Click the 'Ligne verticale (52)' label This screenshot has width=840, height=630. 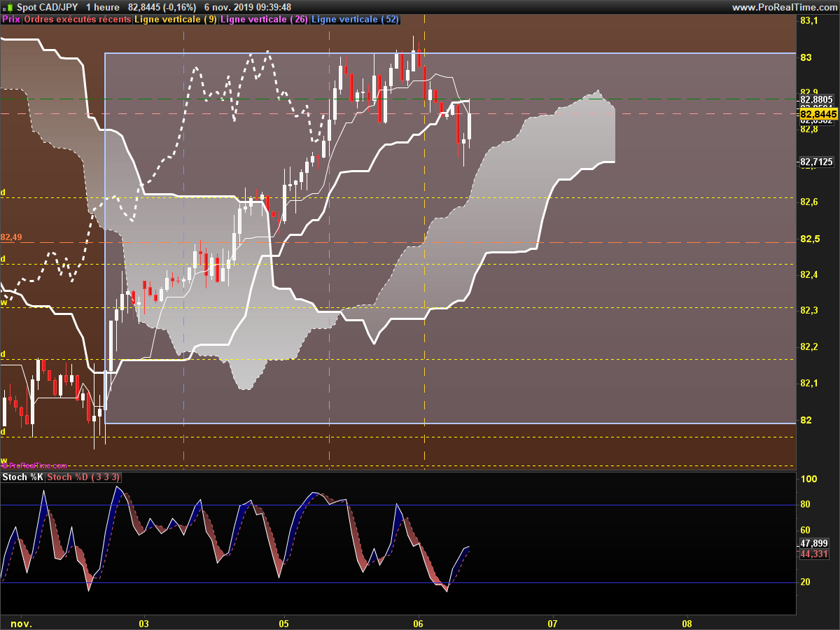pos(354,20)
